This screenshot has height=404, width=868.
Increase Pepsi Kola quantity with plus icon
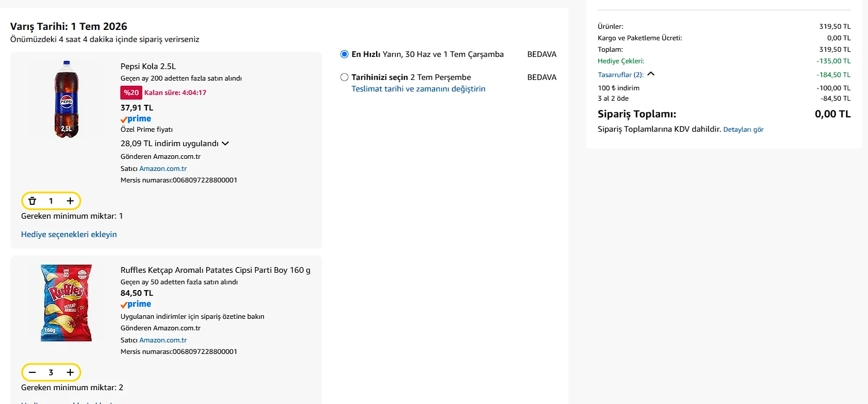pos(70,201)
